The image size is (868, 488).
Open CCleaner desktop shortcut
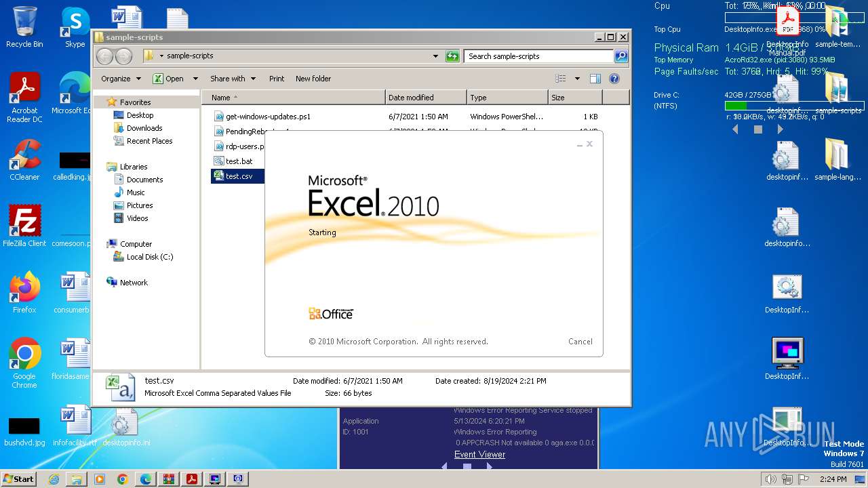coord(24,159)
